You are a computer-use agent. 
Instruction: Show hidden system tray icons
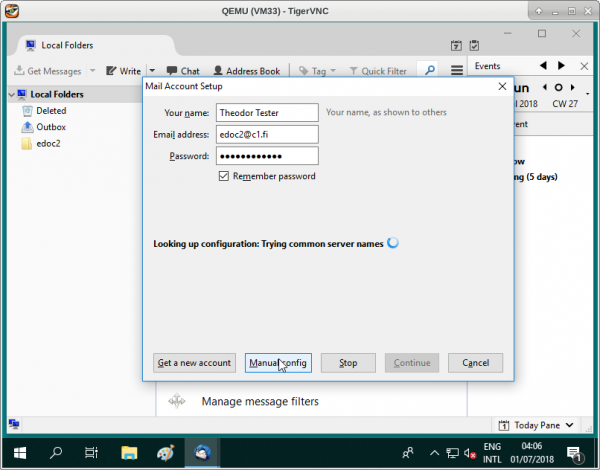point(434,453)
